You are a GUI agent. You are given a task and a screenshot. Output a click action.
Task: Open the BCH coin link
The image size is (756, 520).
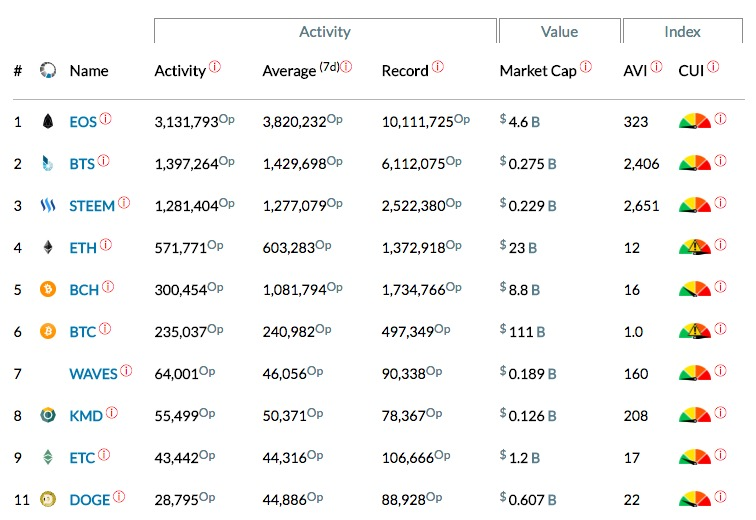[84, 290]
